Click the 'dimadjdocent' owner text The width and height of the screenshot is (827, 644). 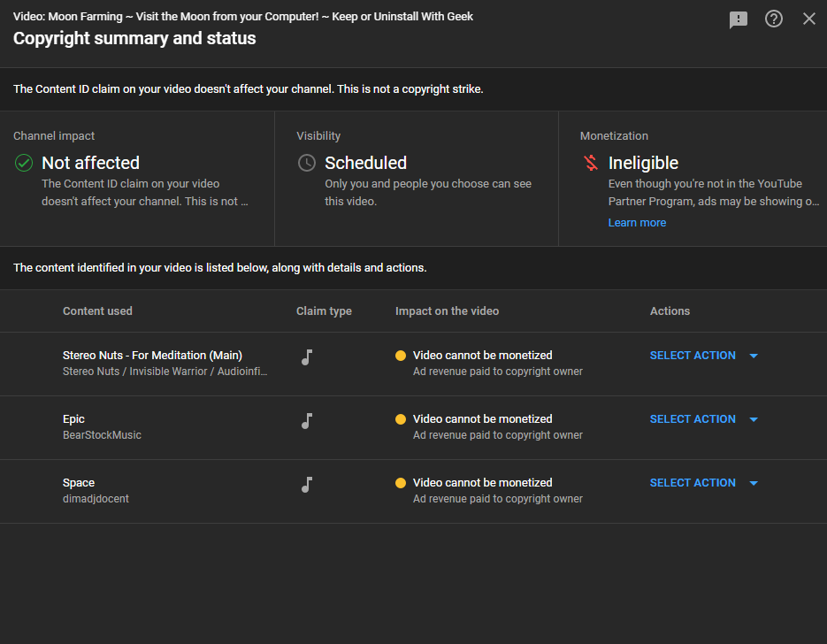pyautogui.click(x=96, y=499)
